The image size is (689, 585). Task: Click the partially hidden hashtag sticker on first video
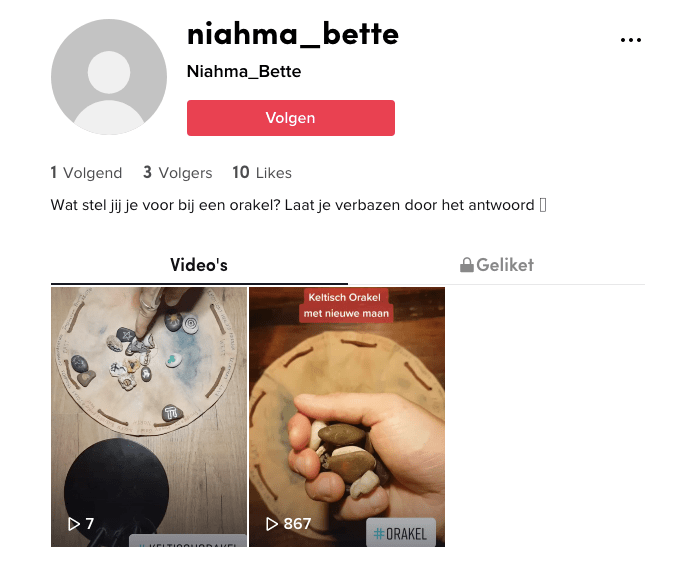[188, 541]
